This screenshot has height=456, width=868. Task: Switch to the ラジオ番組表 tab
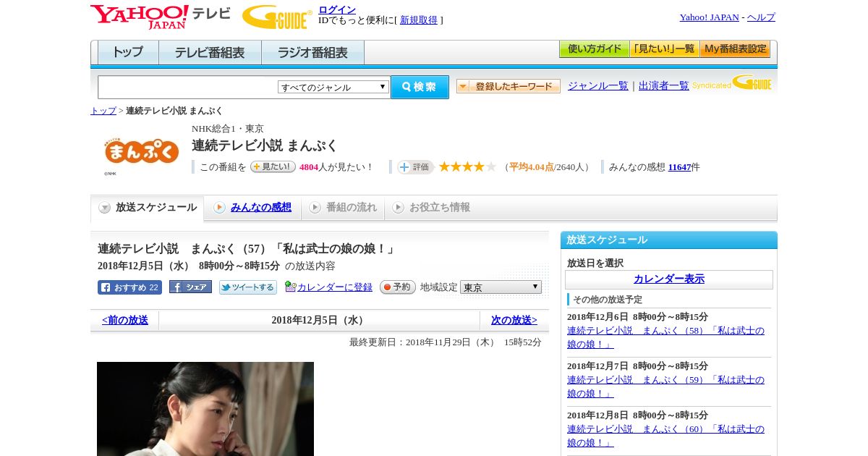312,53
